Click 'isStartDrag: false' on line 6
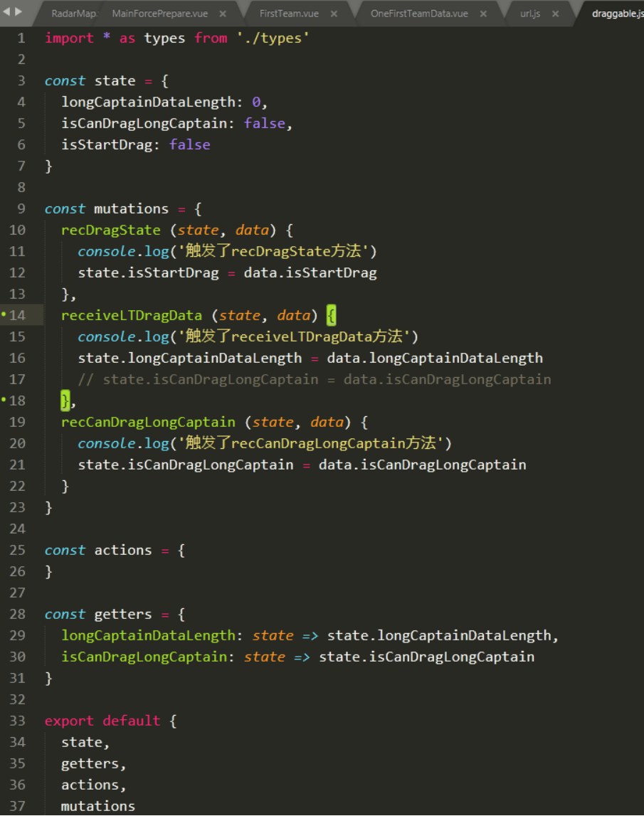 pyautogui.click(x=135, y=144)
